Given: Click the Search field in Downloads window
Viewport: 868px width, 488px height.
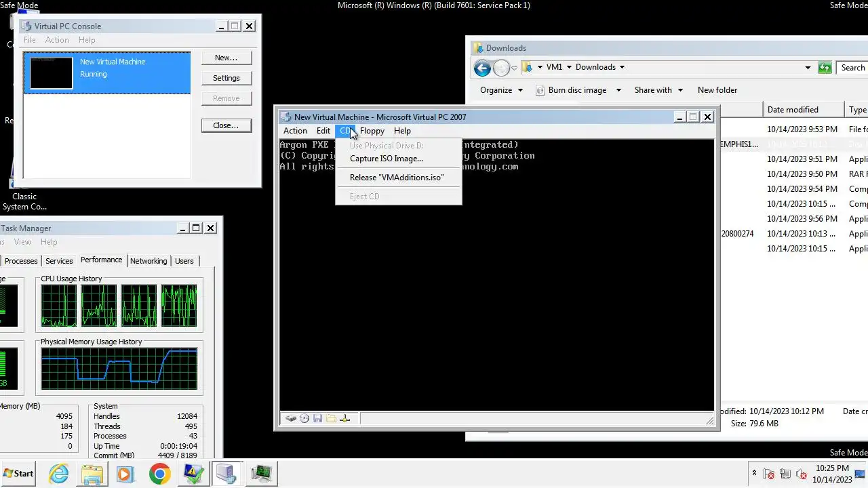Looking at the screenshot, I should click(x=852, y=67).
